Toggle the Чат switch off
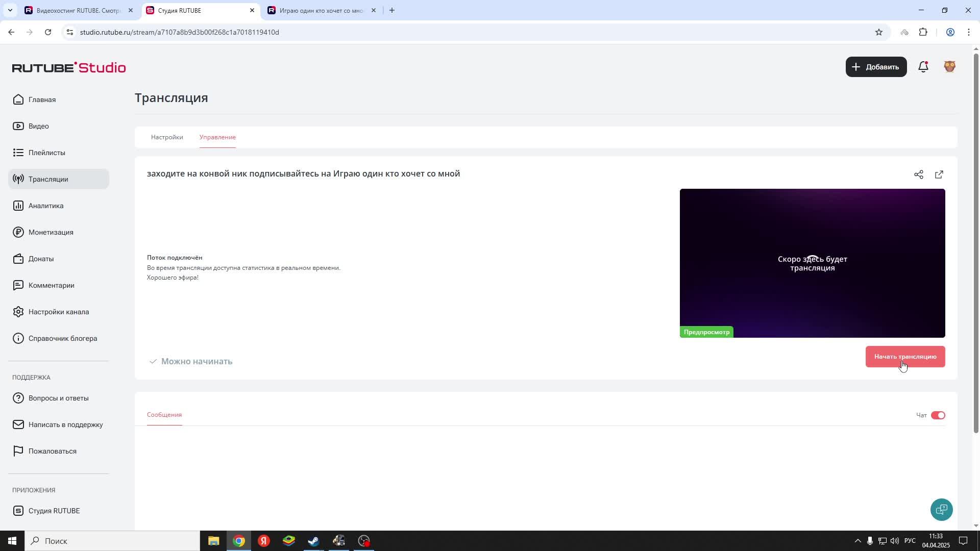The height and width of the screenshot is (551, 980). click(x=938, y=415)
